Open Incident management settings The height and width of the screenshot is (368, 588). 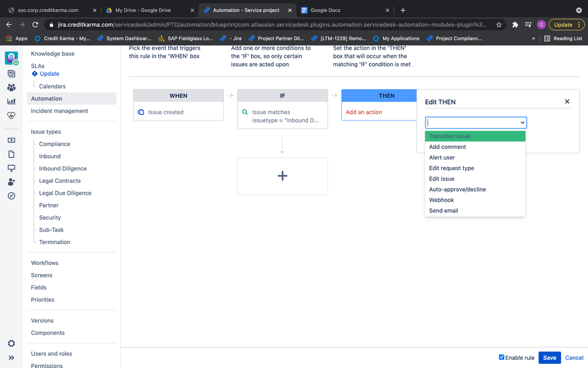[60, 111]
